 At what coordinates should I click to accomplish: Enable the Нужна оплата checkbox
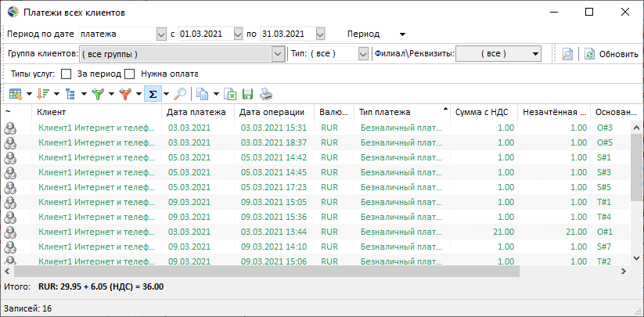[130, 74]
